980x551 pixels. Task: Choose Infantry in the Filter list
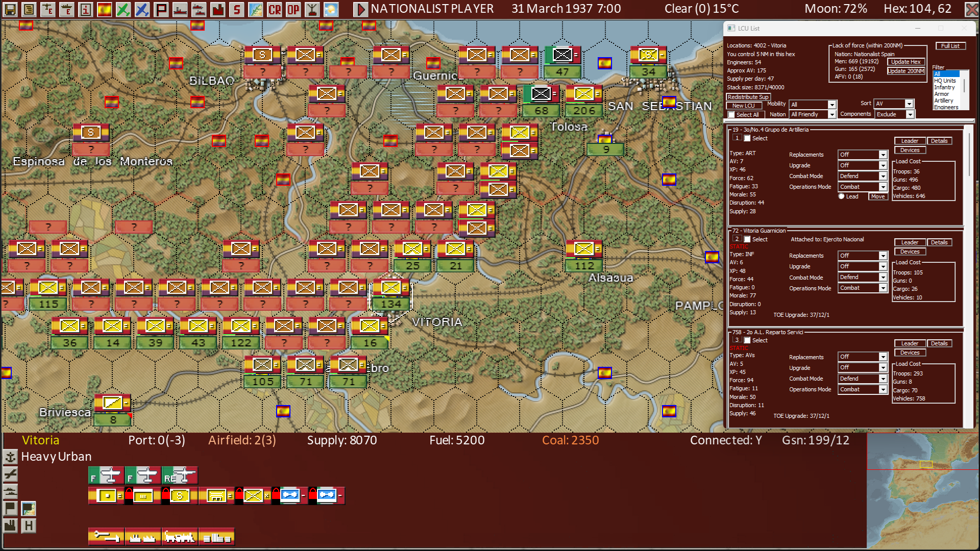point(944,87)
